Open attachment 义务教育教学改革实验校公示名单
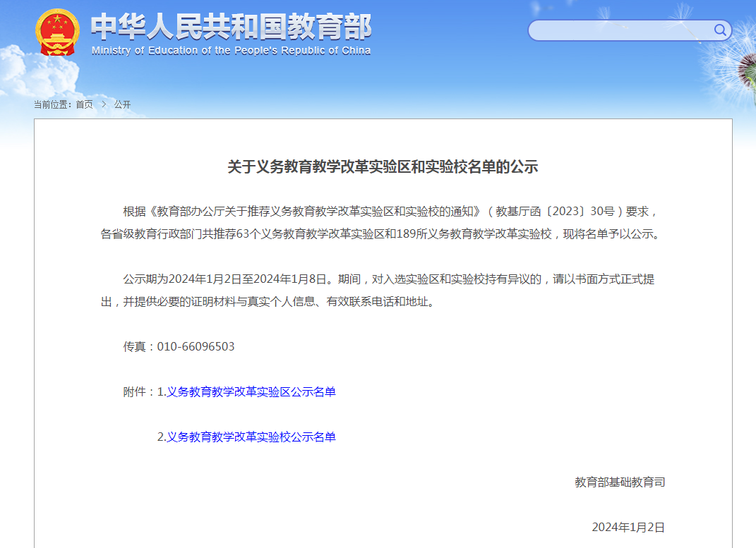Screen dimensions: 756x548 click(x=251, y=437)
